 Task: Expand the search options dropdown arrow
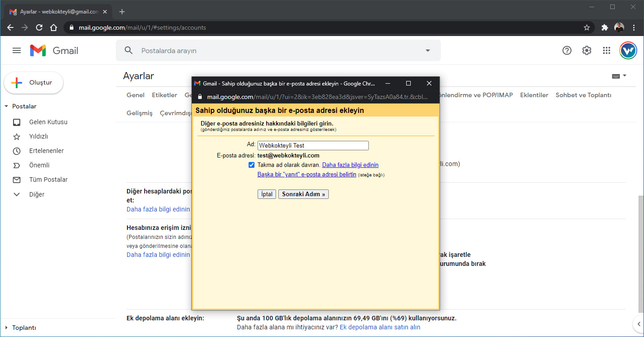428,50
